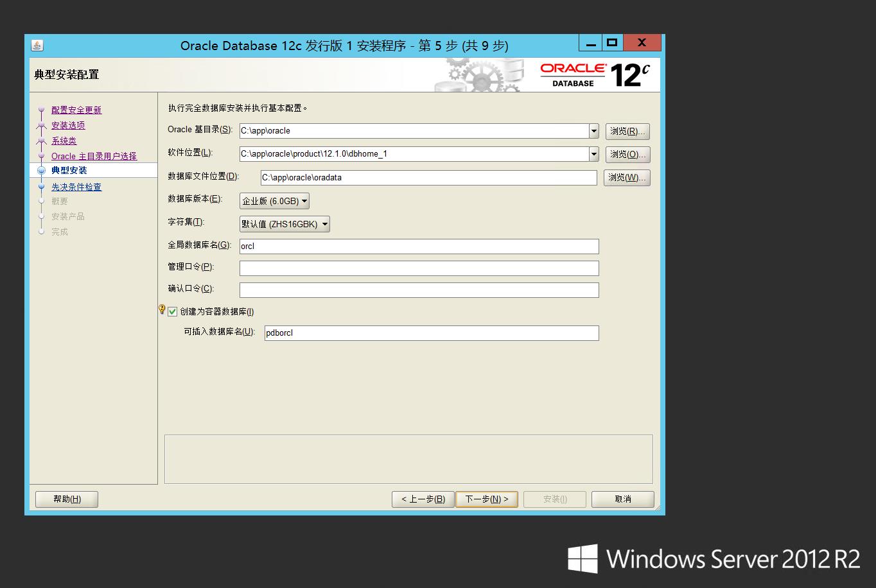Open the Oracle base directory dropdown arrow

(x=593, y=131)
